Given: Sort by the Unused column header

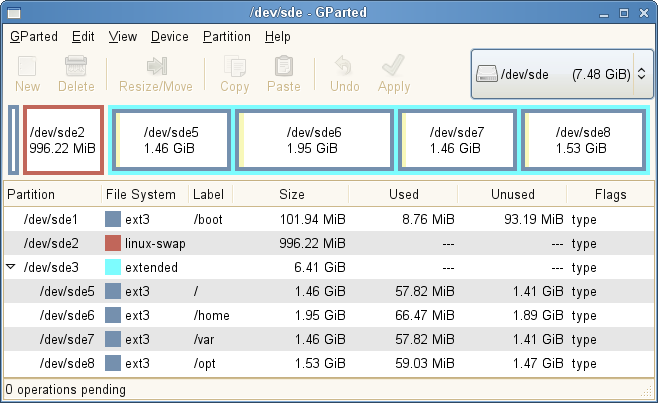Looking at the screenshot, I should click(512, 194).
